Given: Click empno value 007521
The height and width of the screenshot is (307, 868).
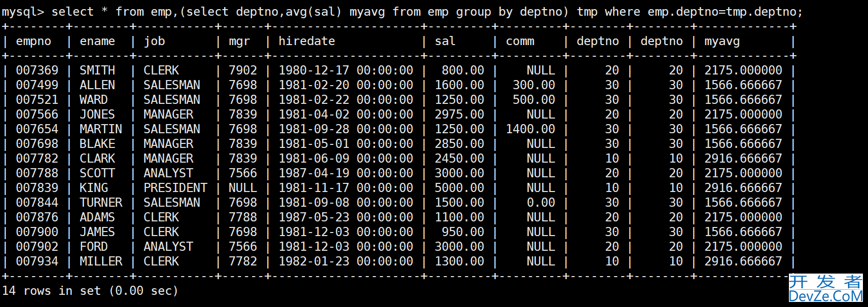Looking at the screenshot, I should tap(37, 100).
